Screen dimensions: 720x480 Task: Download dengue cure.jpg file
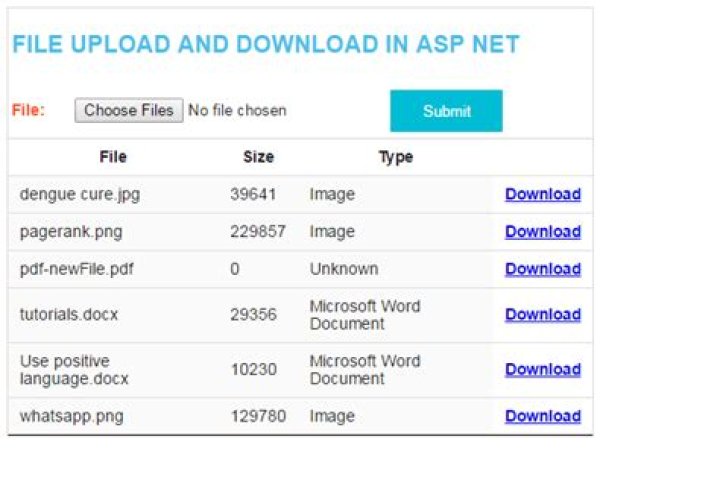pos(543,194)
